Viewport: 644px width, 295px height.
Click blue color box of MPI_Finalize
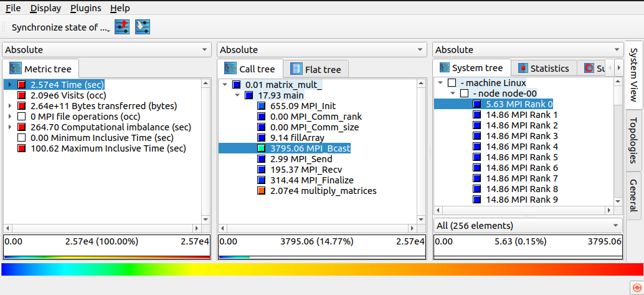click(261, 180)
